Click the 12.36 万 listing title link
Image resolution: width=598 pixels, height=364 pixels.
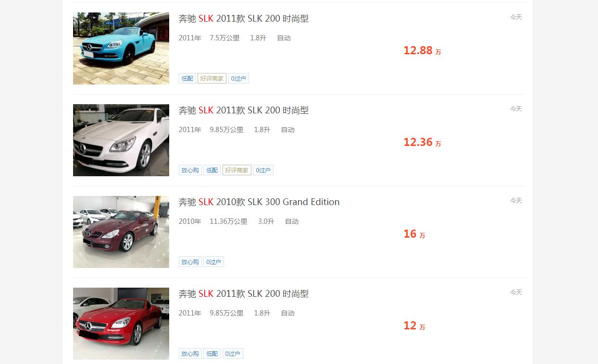tap(244, 110)
